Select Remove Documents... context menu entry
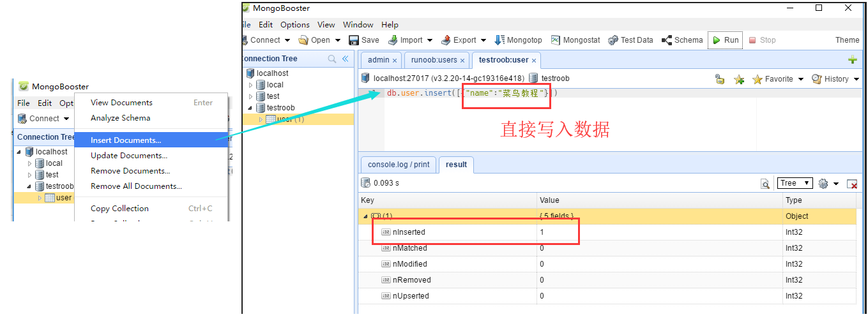 pos(151,170)
